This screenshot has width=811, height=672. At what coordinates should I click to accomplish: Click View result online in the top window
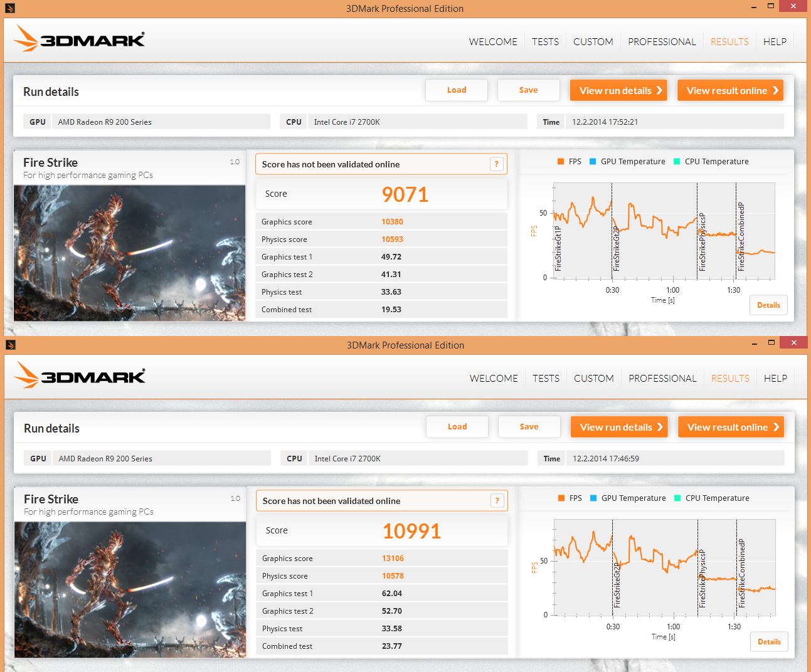730,90
